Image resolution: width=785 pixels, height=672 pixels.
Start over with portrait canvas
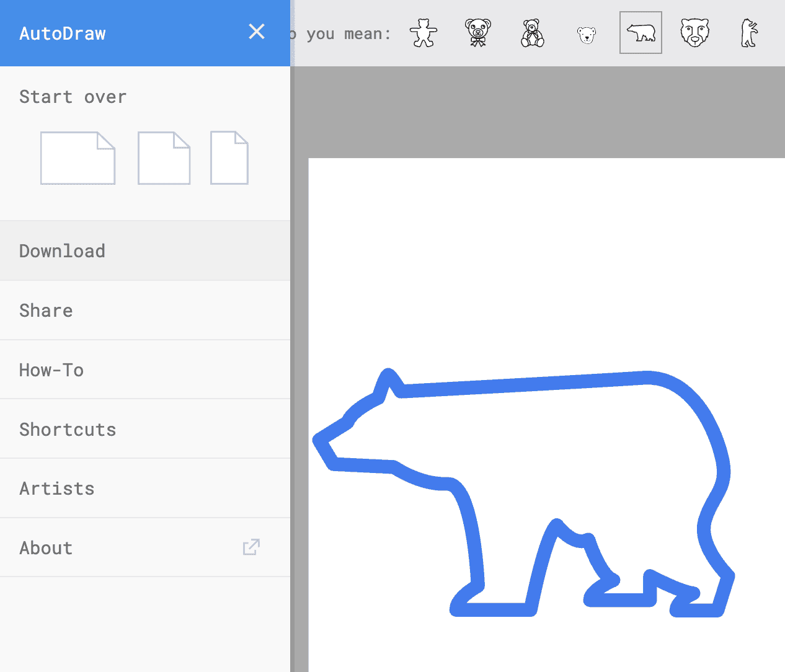pyautogui.click(x=229, y=158)
